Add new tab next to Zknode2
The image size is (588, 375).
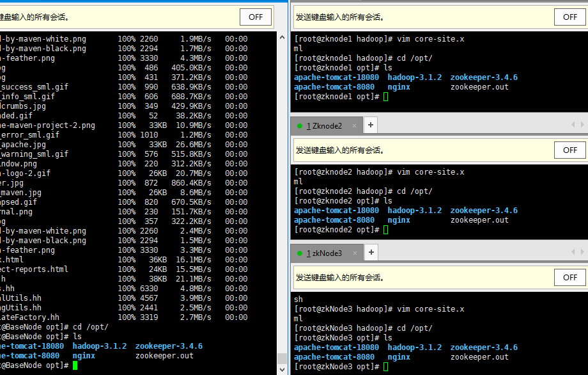[x=371, y=125]
